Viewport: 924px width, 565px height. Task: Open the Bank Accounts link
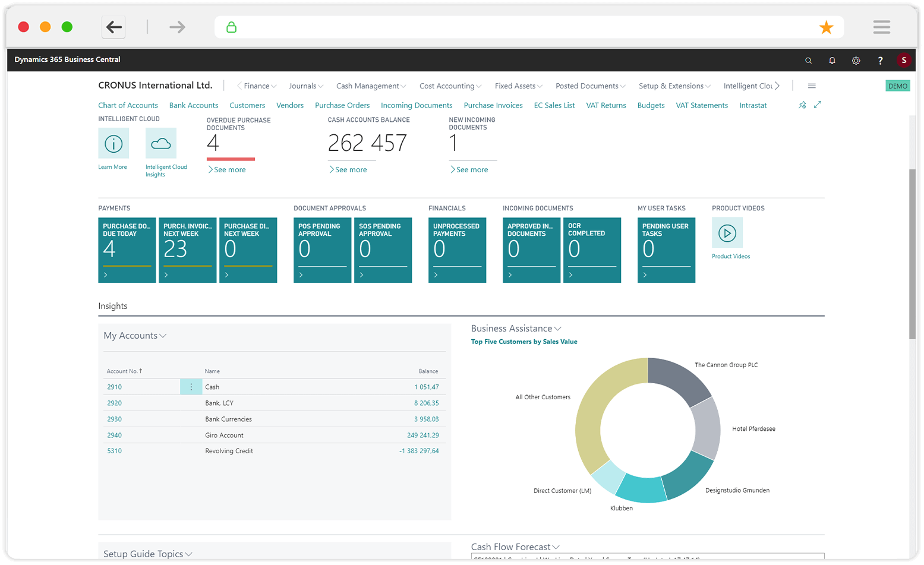[194, 105]
